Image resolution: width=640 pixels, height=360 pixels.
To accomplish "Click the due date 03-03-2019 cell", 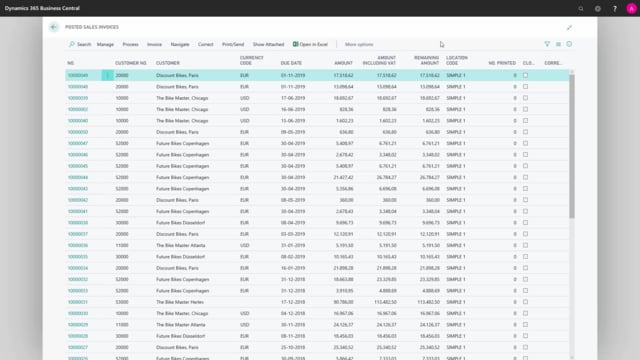I will [x=293, y=234].
